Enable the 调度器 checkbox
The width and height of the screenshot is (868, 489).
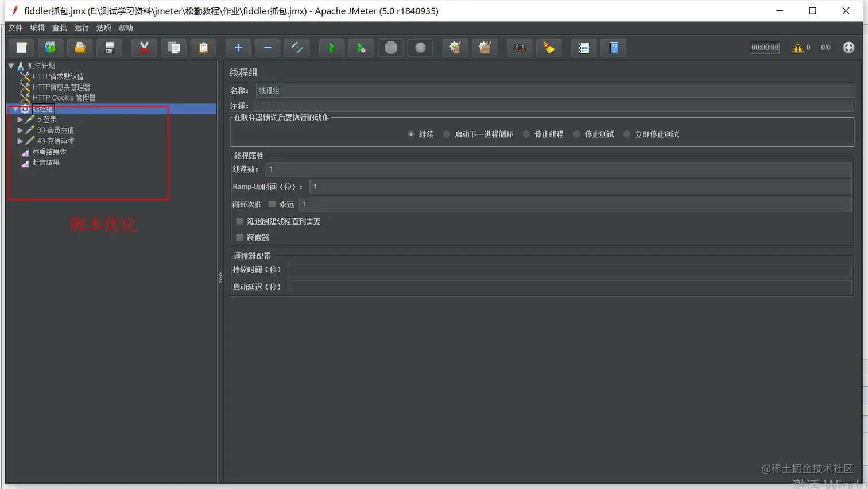coord(240,238)
